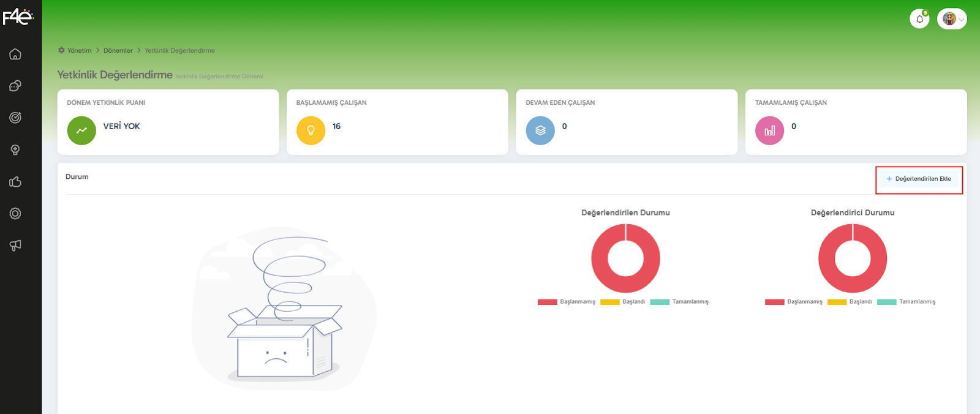Open the target goals sidebar icon
Image resolution: width=980 pixels, height=414 pixels.
tap(15, 118)
